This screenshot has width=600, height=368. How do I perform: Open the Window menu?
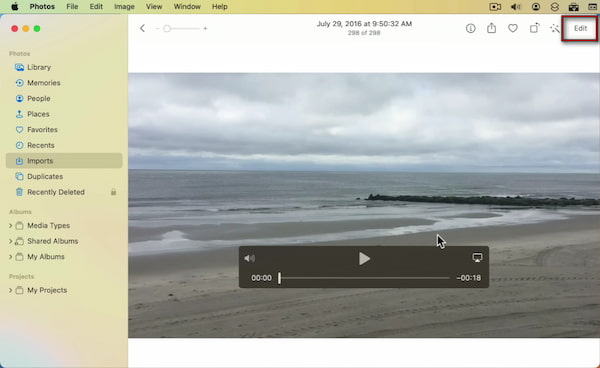coord(187,7)
